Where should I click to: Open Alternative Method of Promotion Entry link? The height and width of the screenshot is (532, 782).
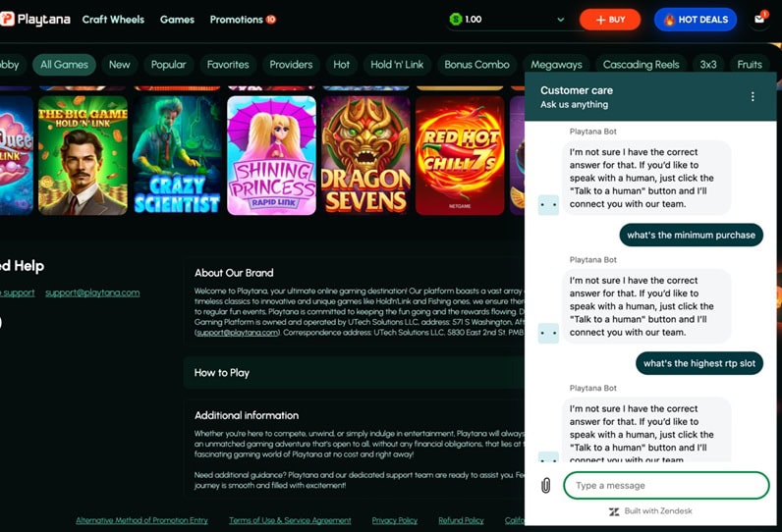[x=141, y=520]
